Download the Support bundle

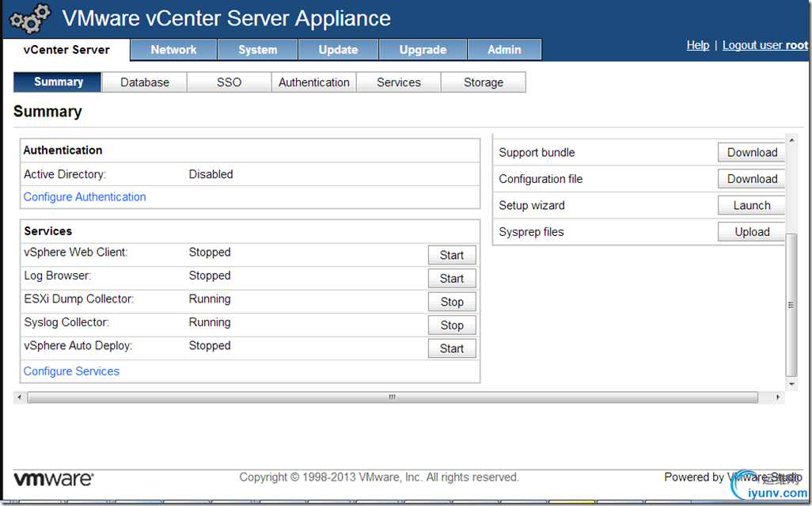pos(751,152)
